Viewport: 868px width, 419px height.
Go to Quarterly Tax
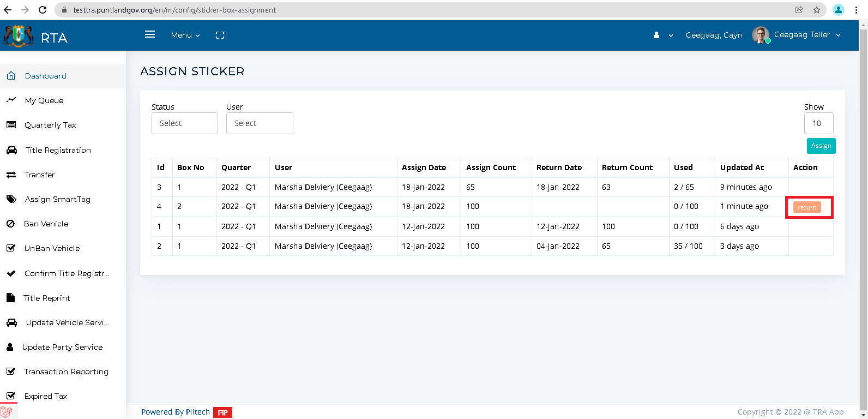pos(50,125)
